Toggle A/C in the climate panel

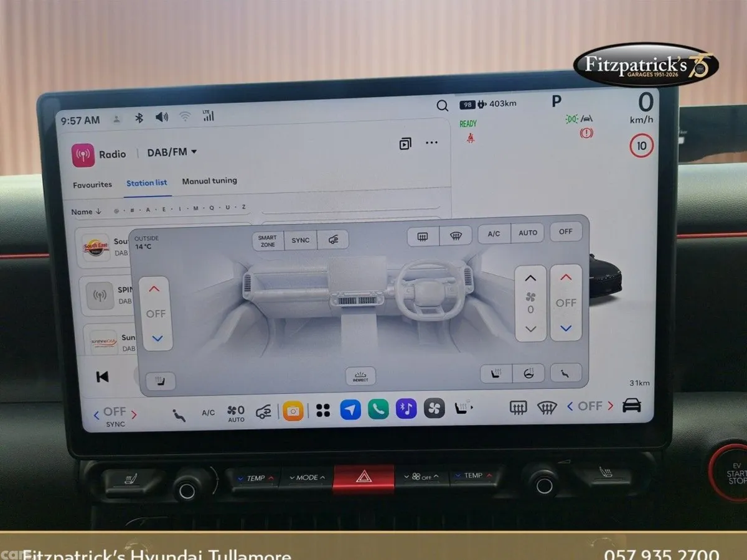point(494,234)
